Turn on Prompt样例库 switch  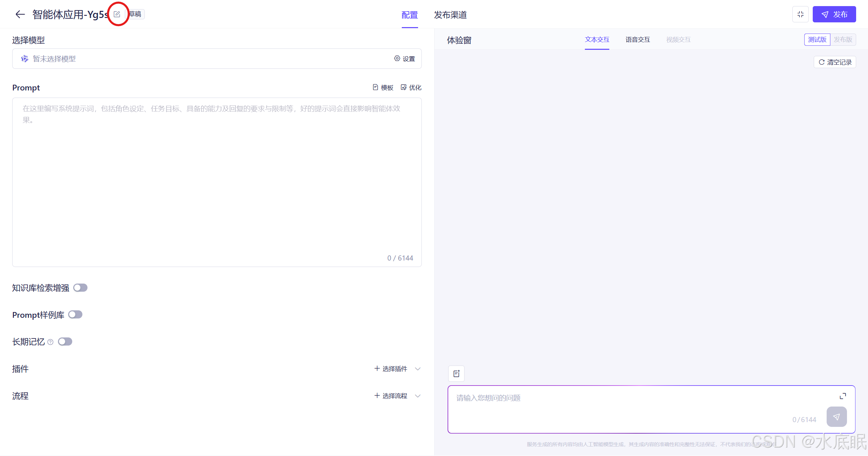(75, 315)
